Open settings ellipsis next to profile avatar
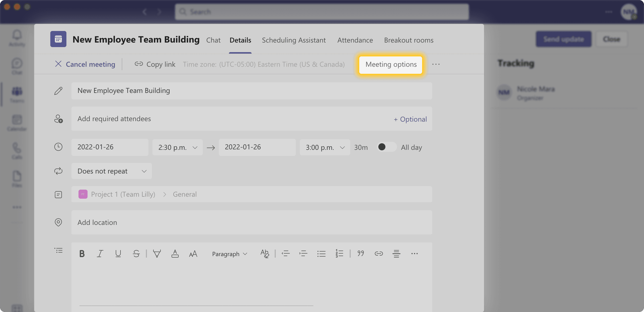This screenshot has height=312, width=644. (609, 12)
